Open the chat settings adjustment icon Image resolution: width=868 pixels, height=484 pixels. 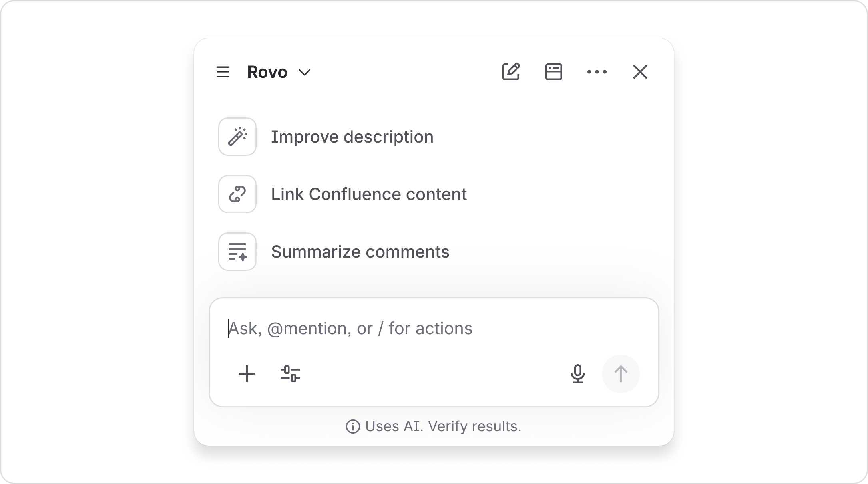coord(291,374)
